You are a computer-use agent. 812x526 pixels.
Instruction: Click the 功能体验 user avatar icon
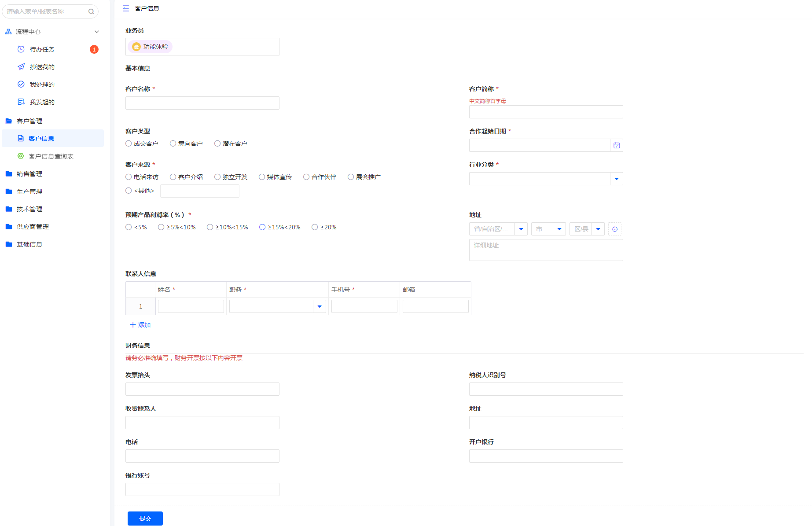tap(136, 47)
